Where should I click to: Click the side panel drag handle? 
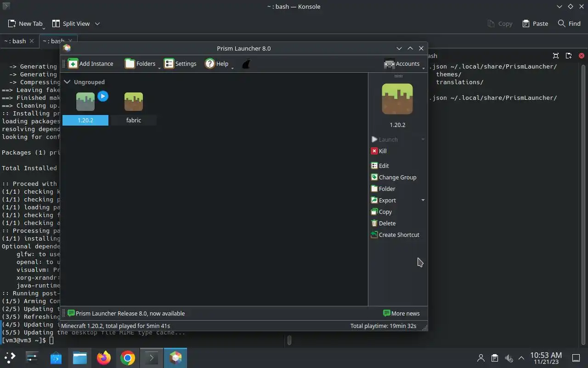pyautogui.click(x=398, y=76)
